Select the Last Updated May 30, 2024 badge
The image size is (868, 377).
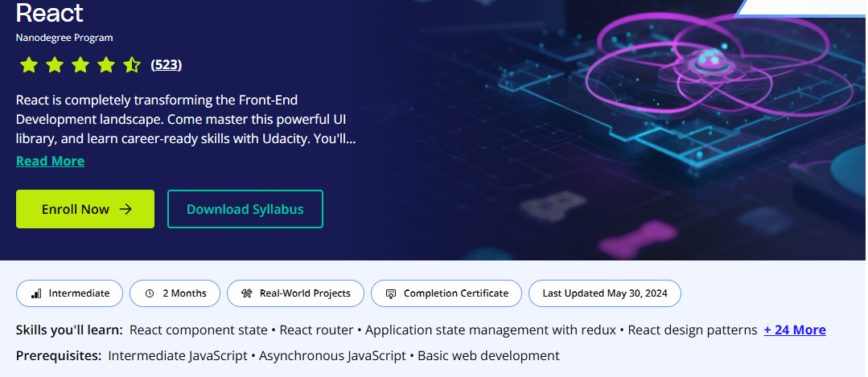tap(604, 293)
